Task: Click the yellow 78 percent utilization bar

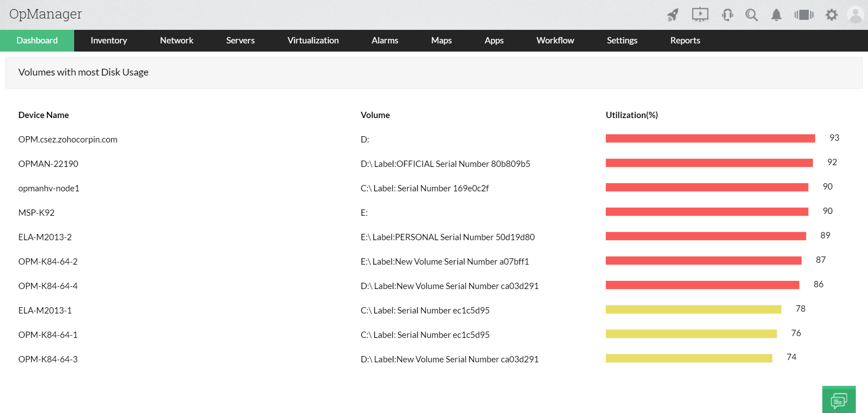Action: [x=693, y=309]
